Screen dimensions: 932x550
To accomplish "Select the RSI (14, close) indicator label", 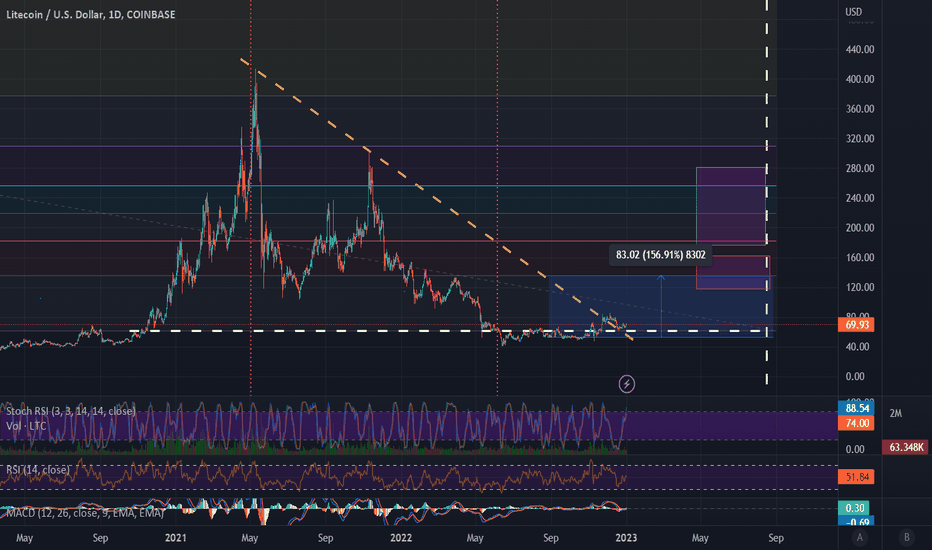I will point(38,470).
